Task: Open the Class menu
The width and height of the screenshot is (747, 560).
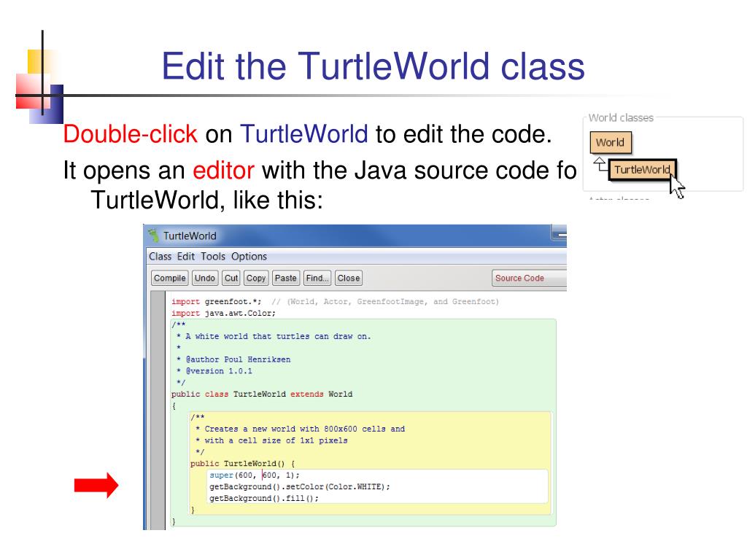Action: (x=160, y=257)
